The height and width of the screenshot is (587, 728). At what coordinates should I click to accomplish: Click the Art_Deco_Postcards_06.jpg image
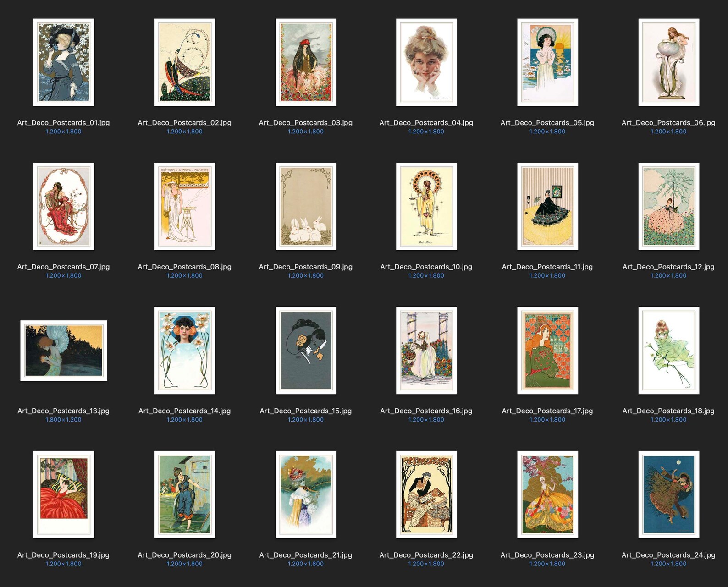[668, 62]
